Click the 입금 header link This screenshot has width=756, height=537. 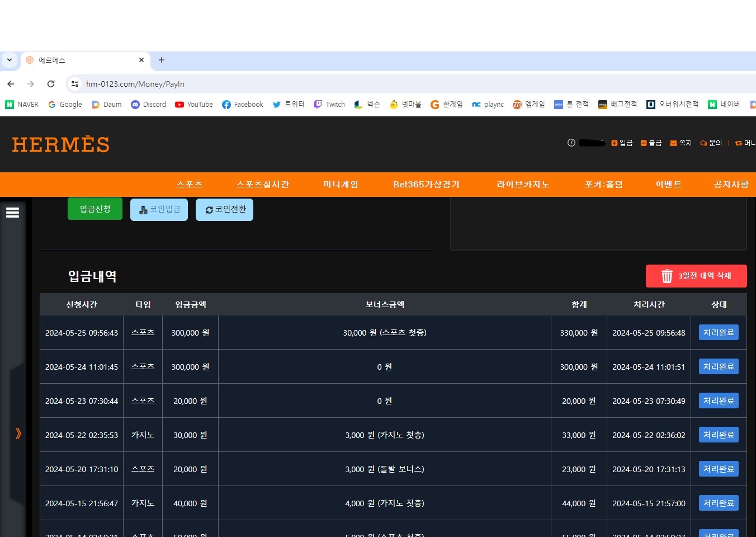pos(622,143)
